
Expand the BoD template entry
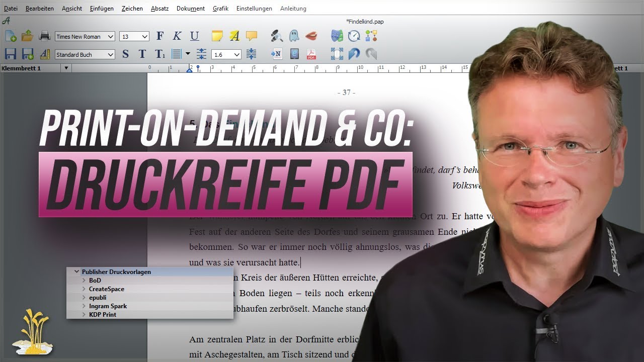click(x=85, y=280)
